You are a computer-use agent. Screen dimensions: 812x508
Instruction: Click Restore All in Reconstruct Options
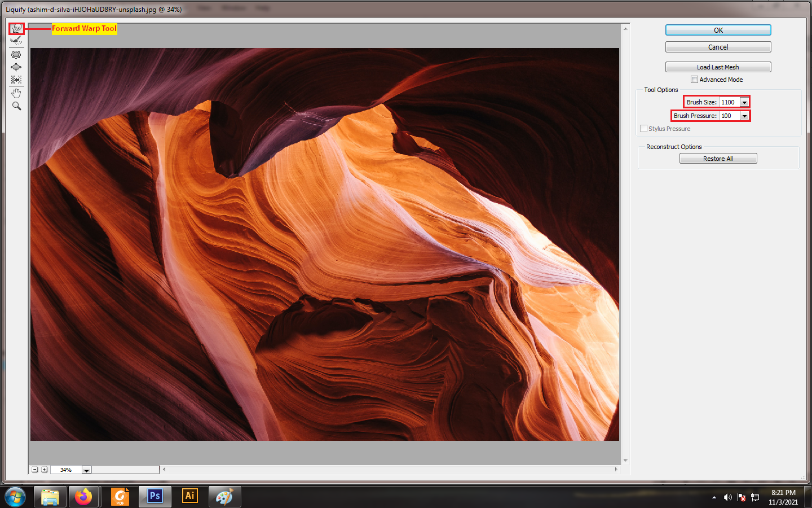point(718,159)
